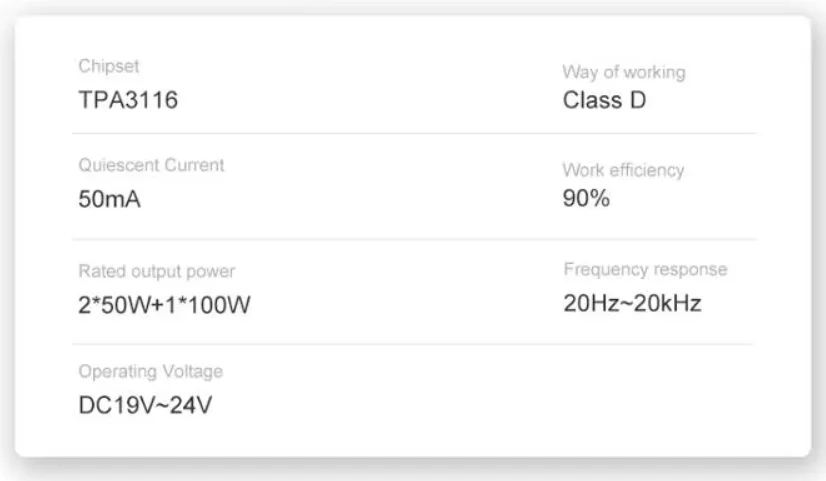Click the 2*50W part of output power

point(110,304)
